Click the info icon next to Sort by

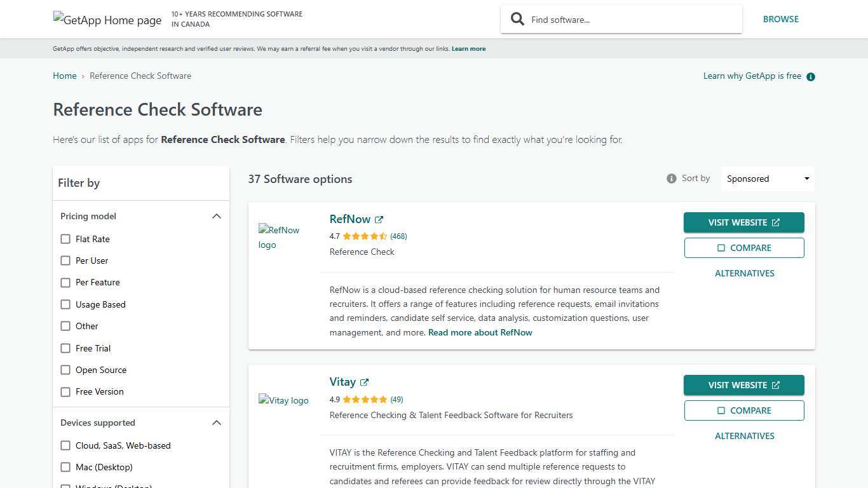click(x=671, y=178)
